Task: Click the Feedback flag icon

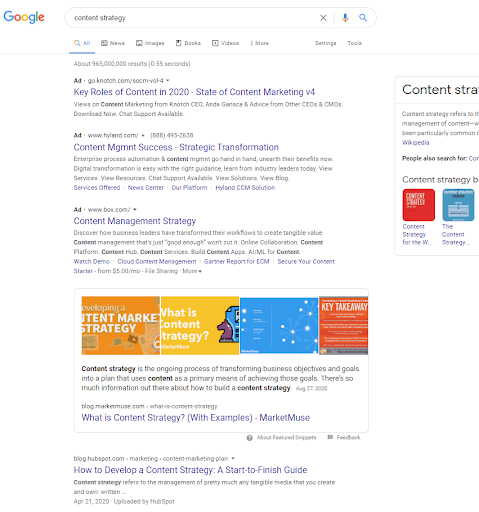Action: tap(330, 437)
